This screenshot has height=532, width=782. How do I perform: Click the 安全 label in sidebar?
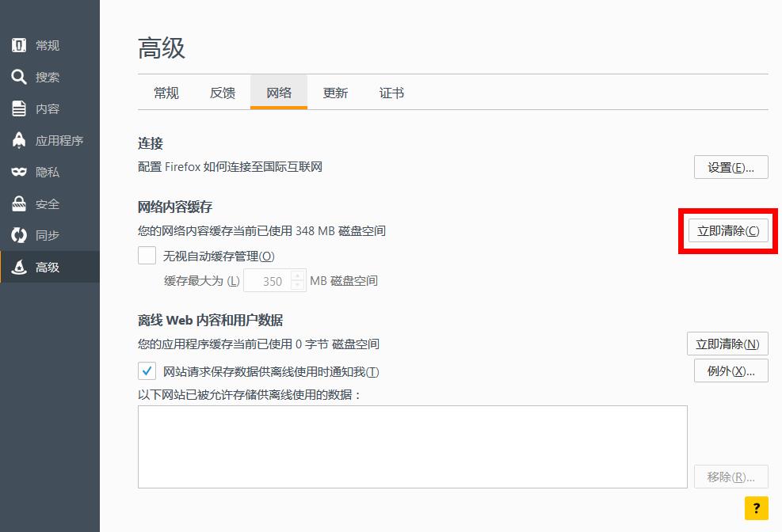tap(48, 204)
